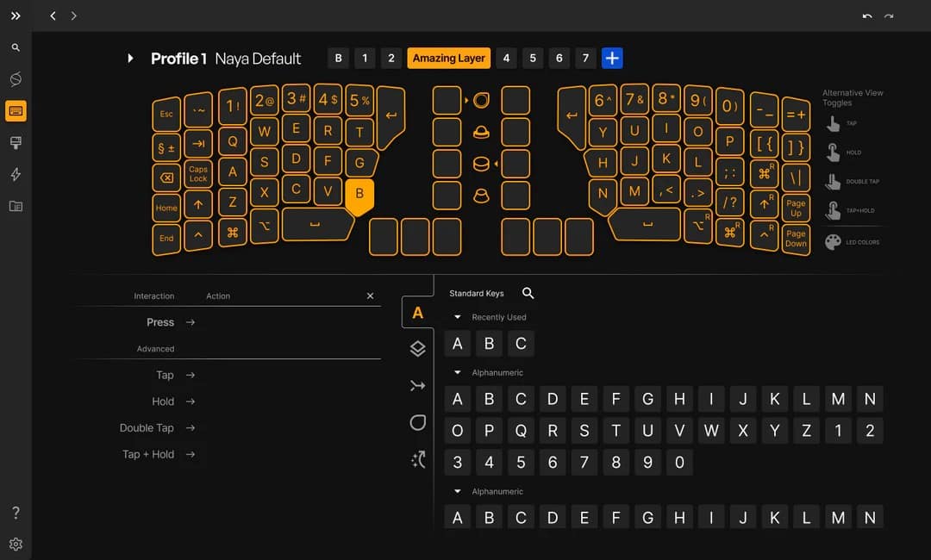Click the search magnifier in Standard Keys panel

pos(528,293)
